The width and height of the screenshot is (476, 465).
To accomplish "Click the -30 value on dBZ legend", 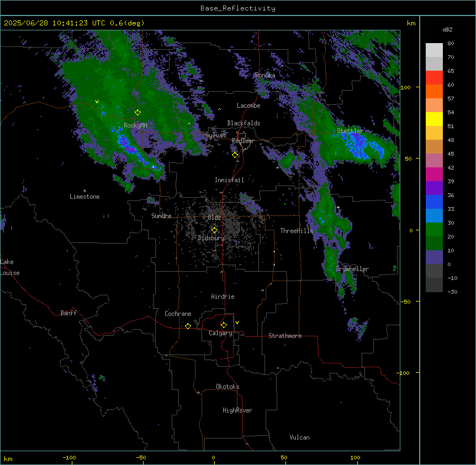I will (452, 292).
